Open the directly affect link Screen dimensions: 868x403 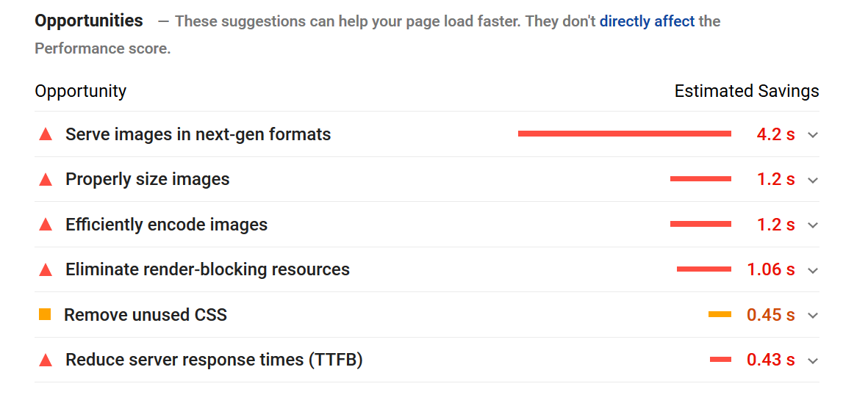pyautogui.click(x=647, y=21)
